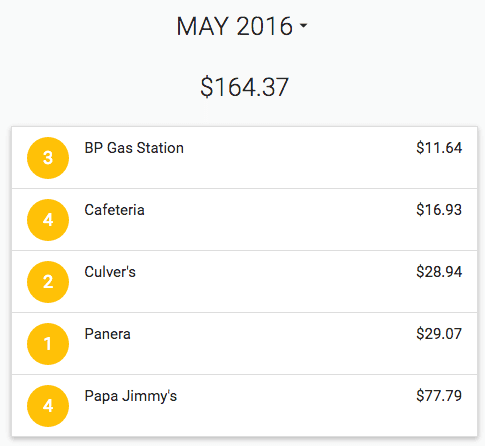Viewport: 485px width, 446px height.
Task: Select the Culver's merchant name
Action: (110, 272)
